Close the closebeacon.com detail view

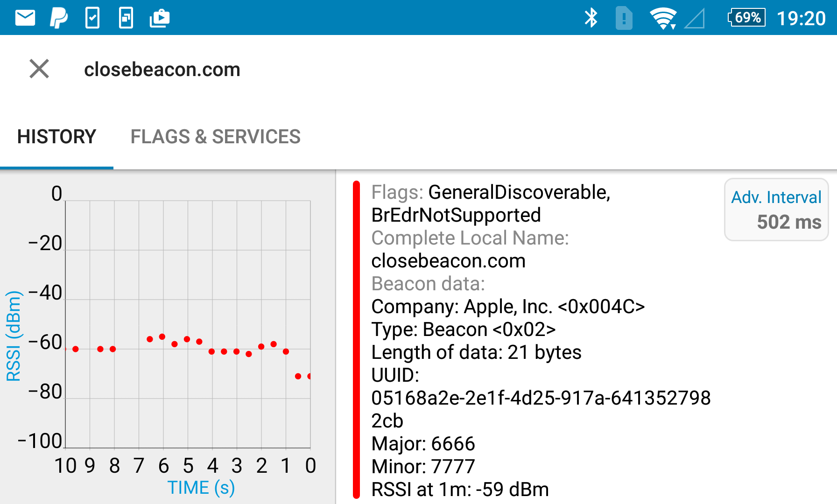(x=39, y=69)
